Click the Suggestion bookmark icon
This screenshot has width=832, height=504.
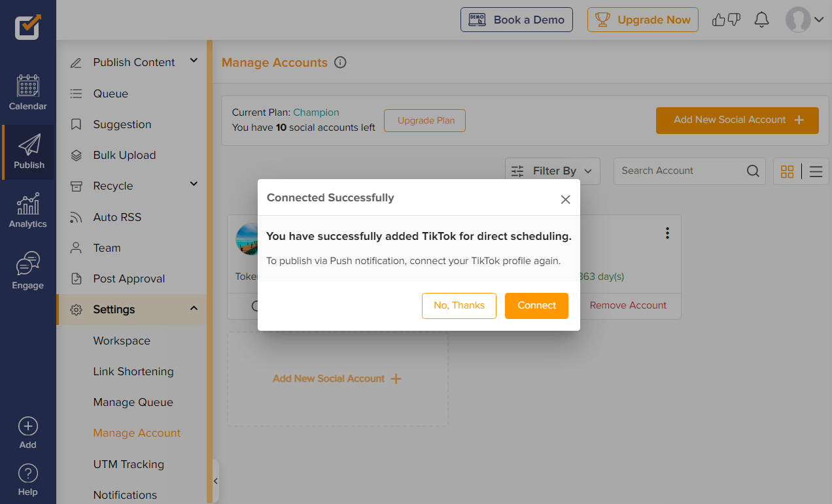pyautogui.click(x=76, y=124)
